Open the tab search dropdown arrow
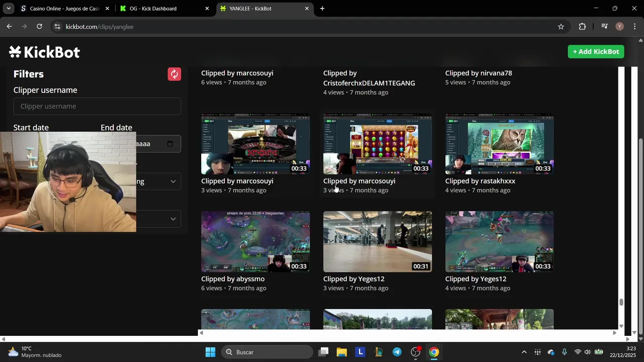This screenshot has width=644, height=362. click(9, 9)
